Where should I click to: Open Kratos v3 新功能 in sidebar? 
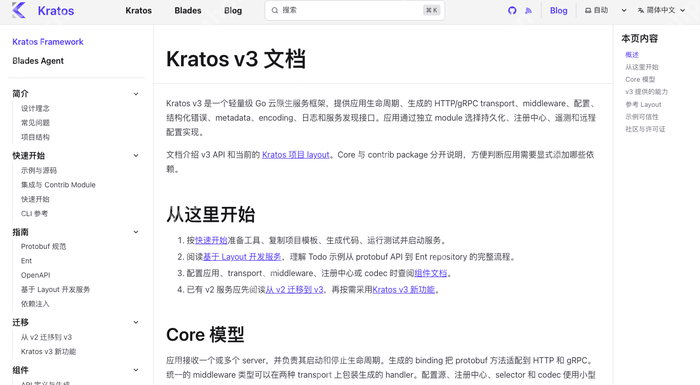click(x=48, y=352)
